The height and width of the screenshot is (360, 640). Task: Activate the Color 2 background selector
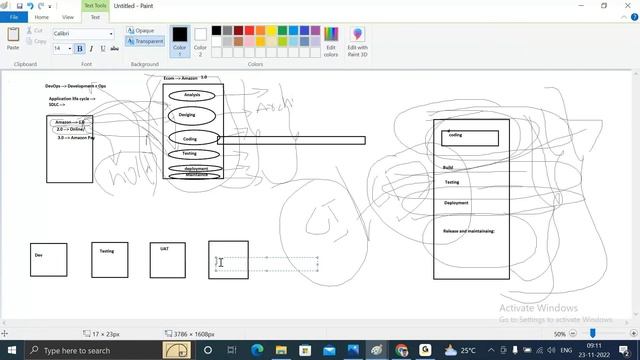(x=200, y=41)
